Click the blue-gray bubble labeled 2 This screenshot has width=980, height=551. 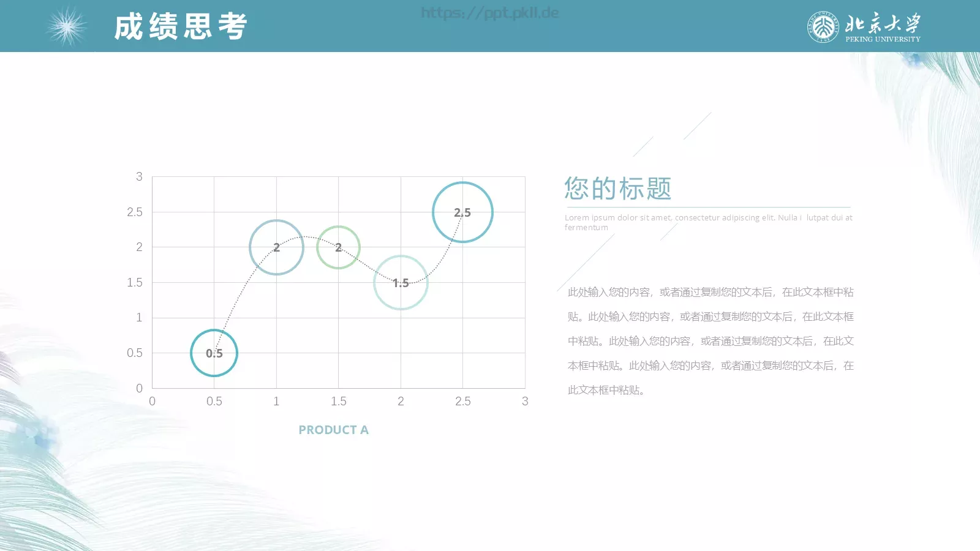click(x=276, y=247)
